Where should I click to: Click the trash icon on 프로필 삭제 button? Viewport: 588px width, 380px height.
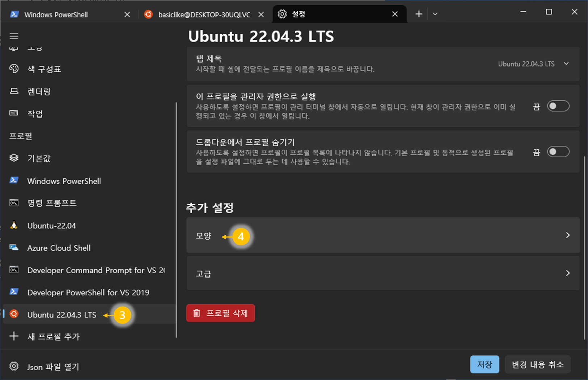(196, 313)
